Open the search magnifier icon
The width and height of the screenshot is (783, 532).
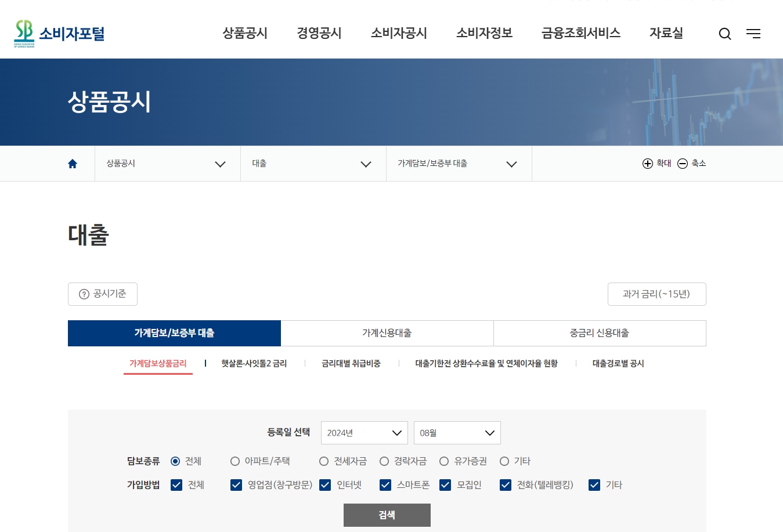(724, 34)
